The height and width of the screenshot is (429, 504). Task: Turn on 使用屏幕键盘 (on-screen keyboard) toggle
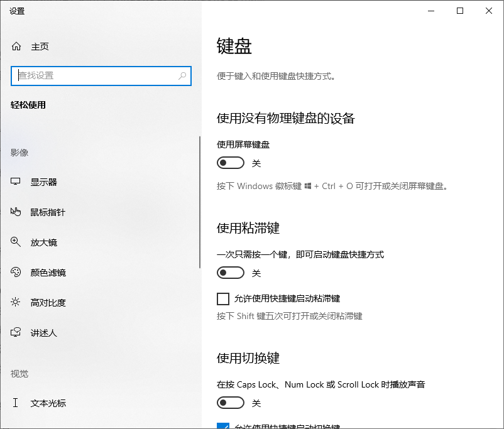point(230,163)
